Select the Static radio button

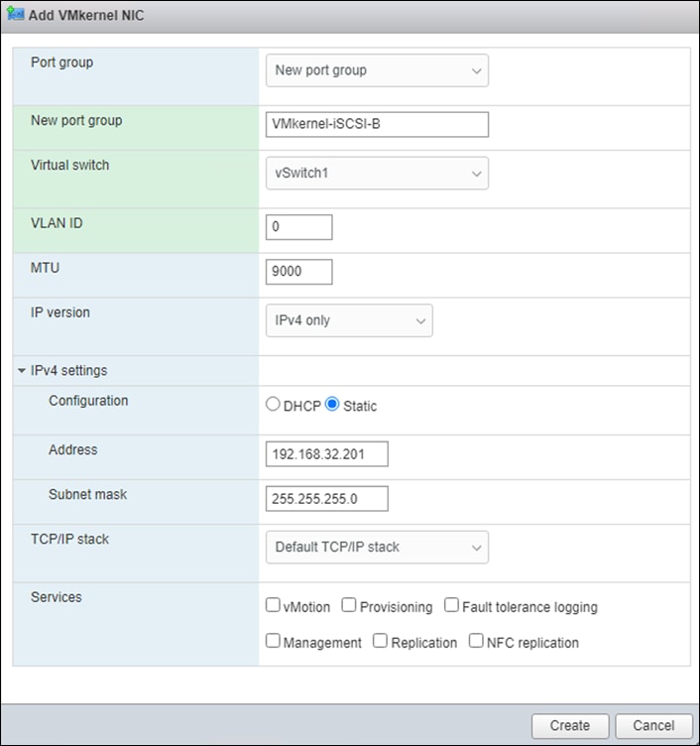click(332, 404)
